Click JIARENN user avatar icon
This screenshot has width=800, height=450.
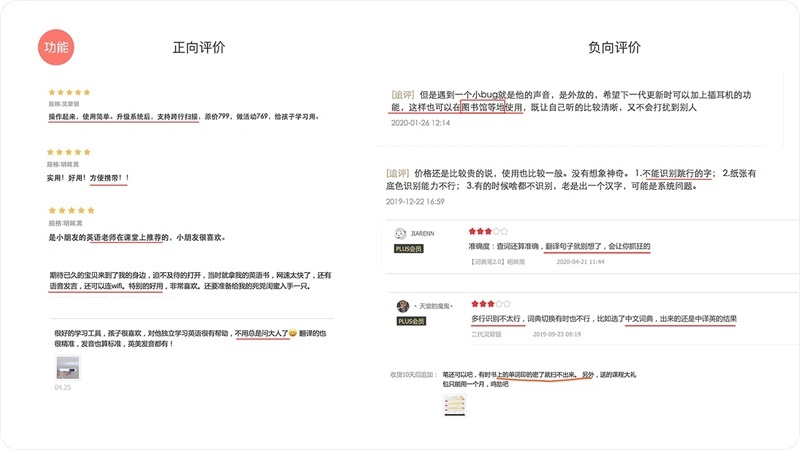[x=401, y=234]
